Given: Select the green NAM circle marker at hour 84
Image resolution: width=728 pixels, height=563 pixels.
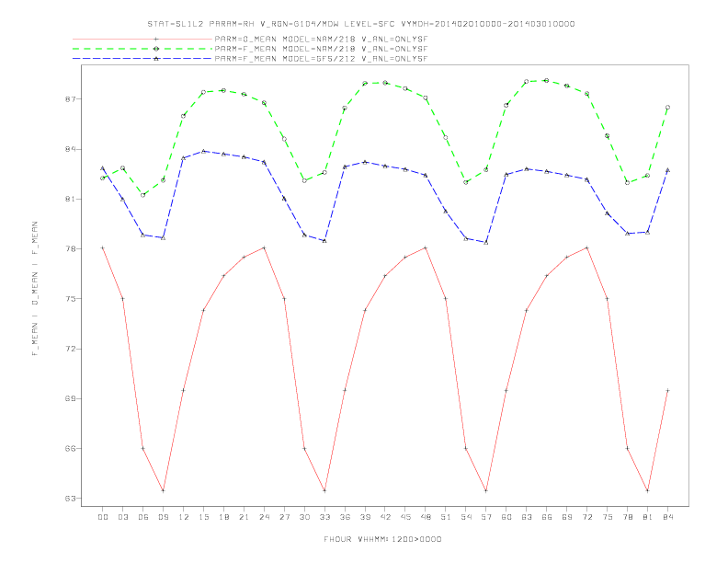Looking at the screenshot, I should 667,108.
